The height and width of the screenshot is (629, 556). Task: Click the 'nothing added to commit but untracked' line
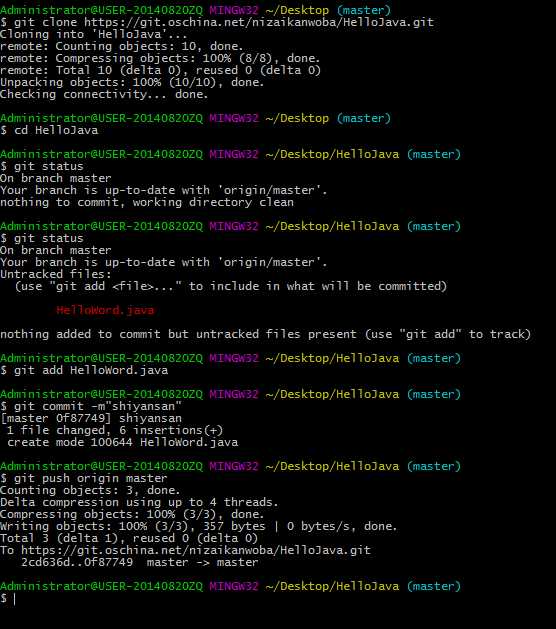point(266,334)
